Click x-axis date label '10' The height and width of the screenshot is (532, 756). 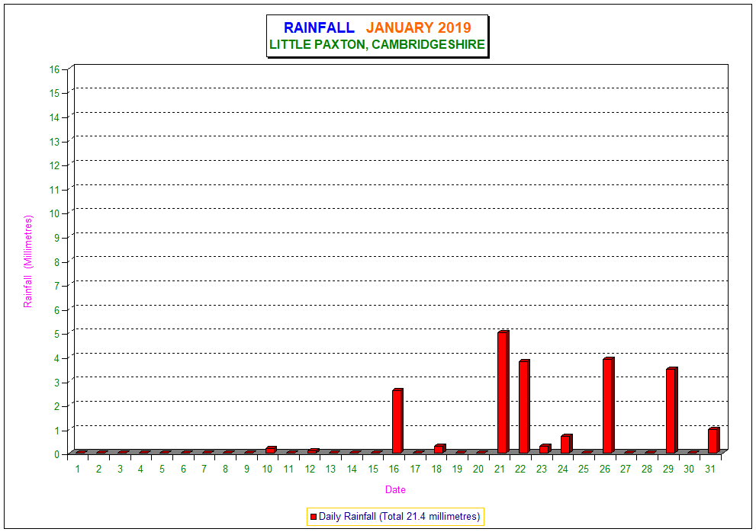(x=267, y=469)
